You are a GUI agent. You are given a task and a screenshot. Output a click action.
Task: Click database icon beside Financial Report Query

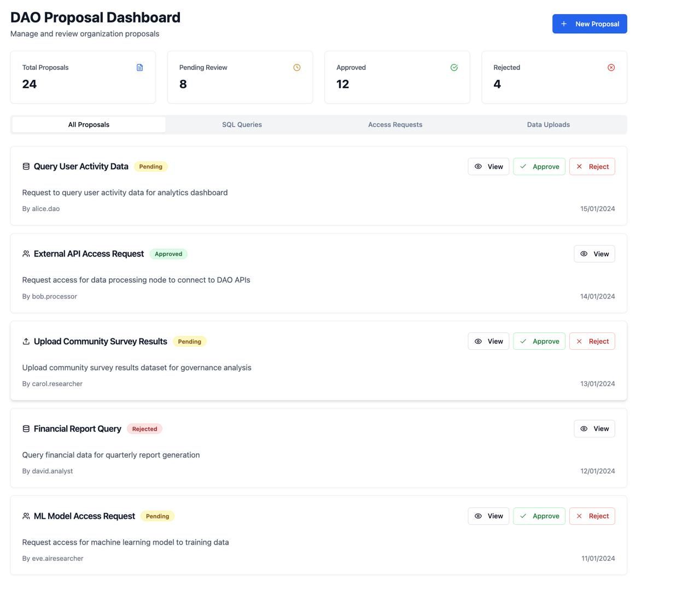pos(26,429)
